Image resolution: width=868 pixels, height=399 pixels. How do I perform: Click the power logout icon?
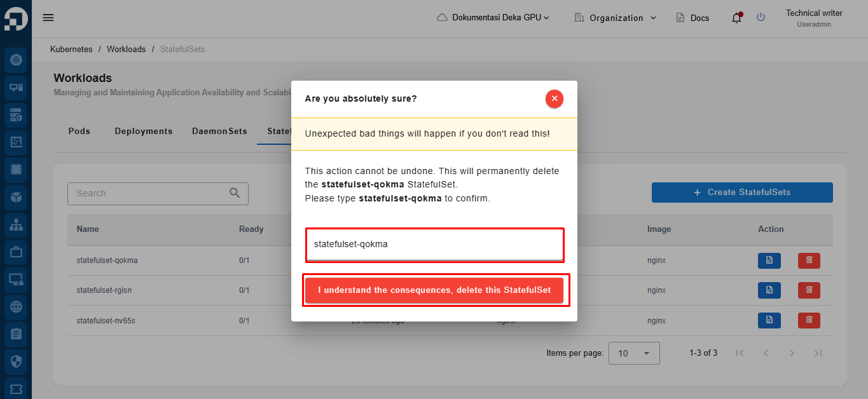761,18
